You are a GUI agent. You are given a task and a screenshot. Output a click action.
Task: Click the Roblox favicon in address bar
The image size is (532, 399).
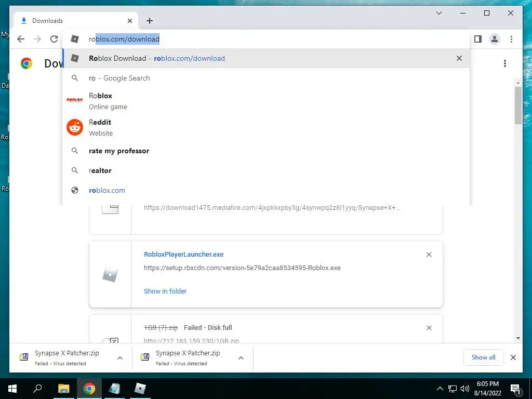coord(75,39)
